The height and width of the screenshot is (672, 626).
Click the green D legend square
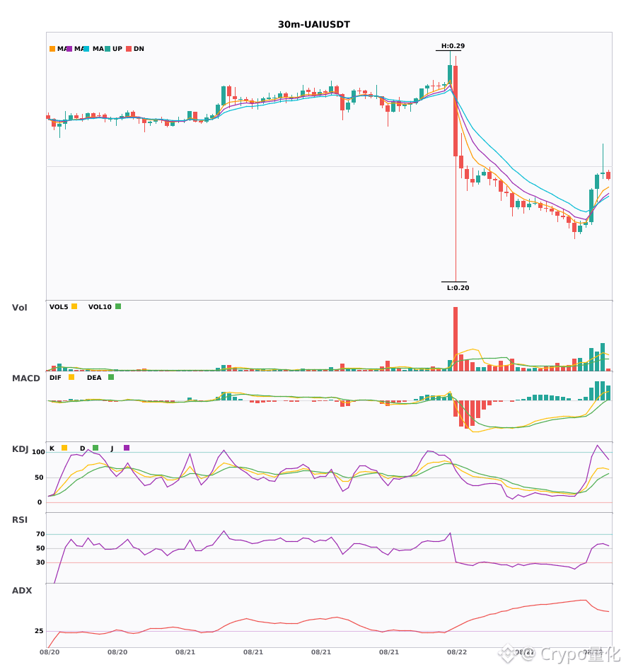pos(95,448)
